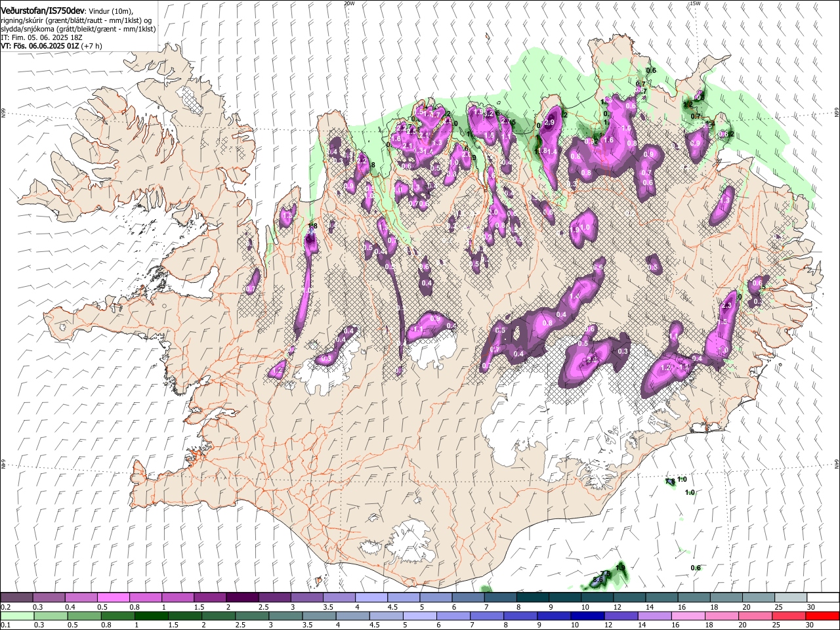The image size is (840, 630).
Task: Click the 'rigning/skúrir' legend description line
Action: pyautogui.click(x=75, y=21)
